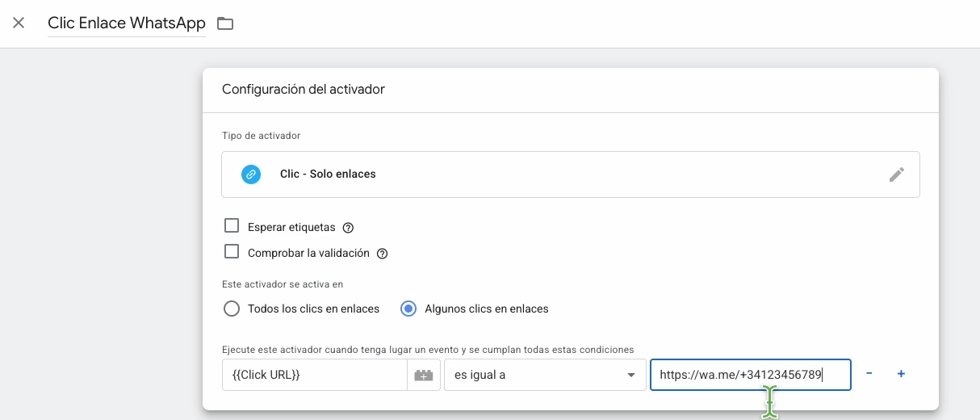This screenshot has height=420, width=980.
Task: Open the folder icon next to trigger name
Action: coord(225,23)
